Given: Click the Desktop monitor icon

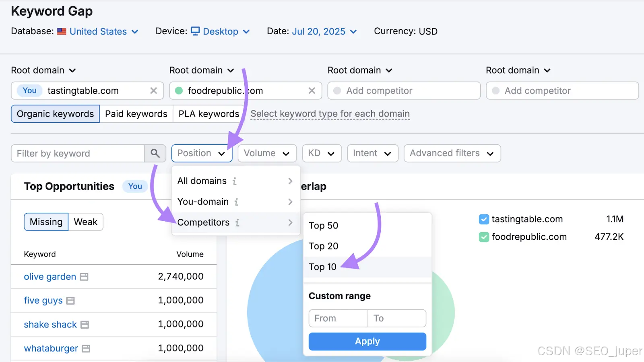Looking at the screenshot, I should 195,31.
